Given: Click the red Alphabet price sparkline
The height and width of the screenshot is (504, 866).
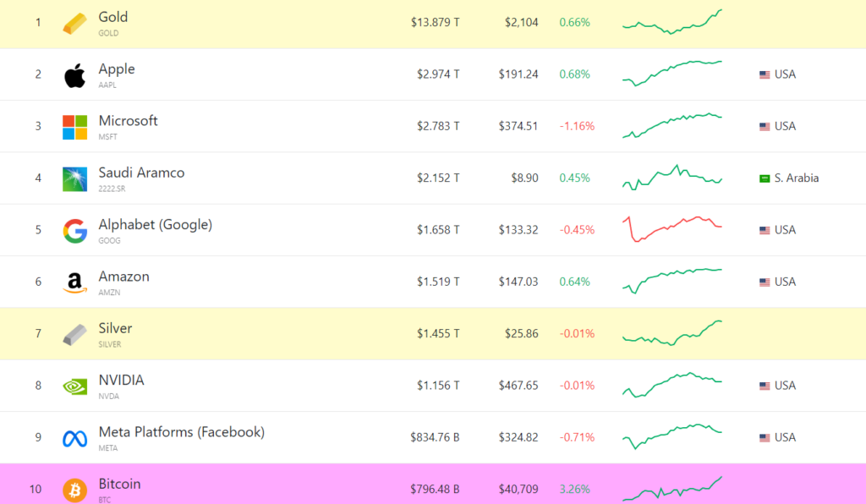Looking at the screenshot, I should [x=672, y=229].
